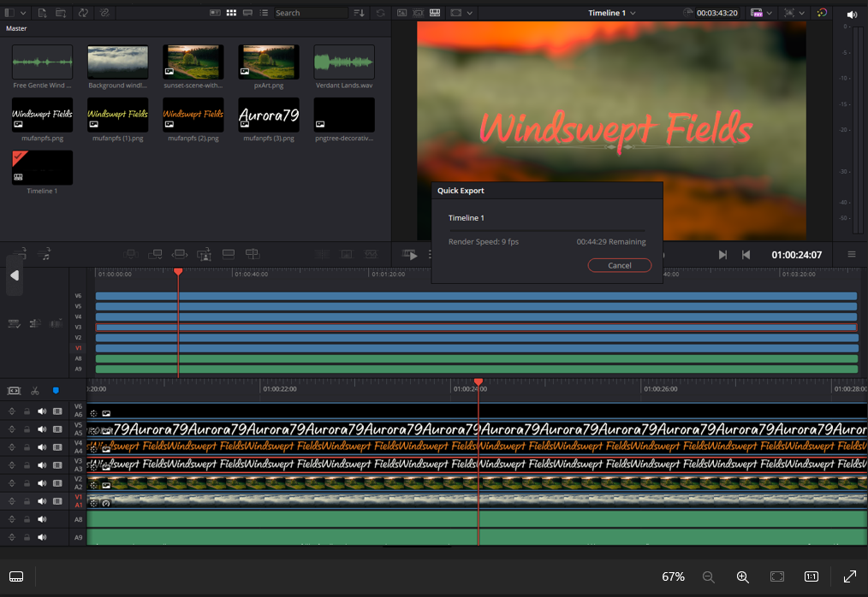Screen dimensions: 868x597
Task: Disable video on track V3 A3
Action: pyautogui.click(x=57, y=465)
